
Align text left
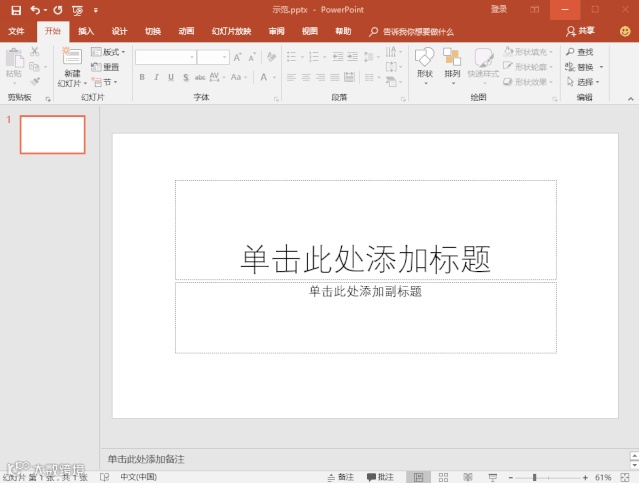tap(291, 77)
